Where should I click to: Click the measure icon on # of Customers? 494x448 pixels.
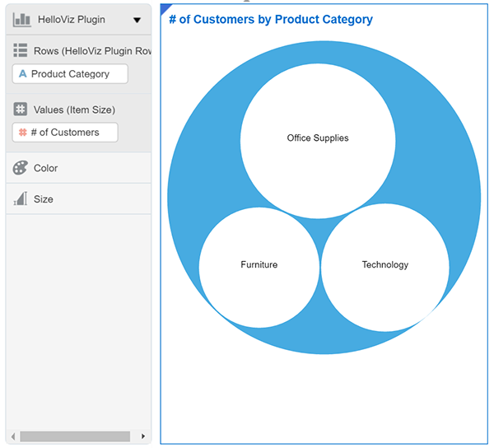tap(22, 133)
